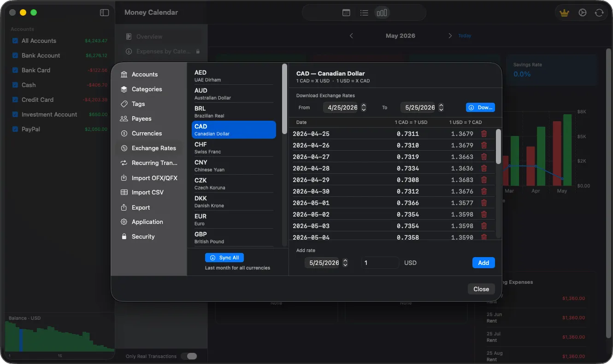Toggle the PayPal account checkbox

point(15,129)
